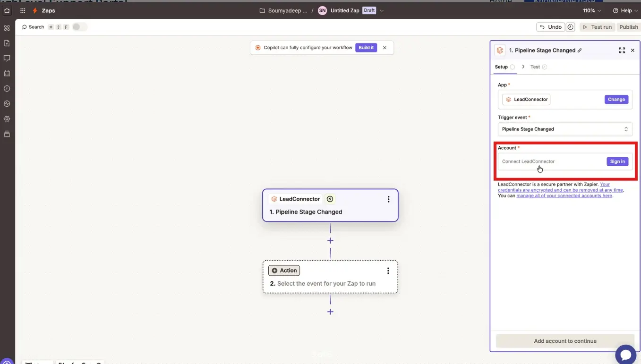The image size is (641, 364).
Task: Click Build it in Copilot banner
Action: coord(366,48)
